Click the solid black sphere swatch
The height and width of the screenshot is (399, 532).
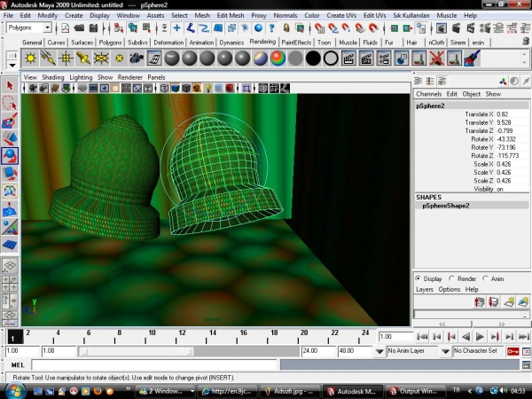pyautogui.click(x=313, y=58)
